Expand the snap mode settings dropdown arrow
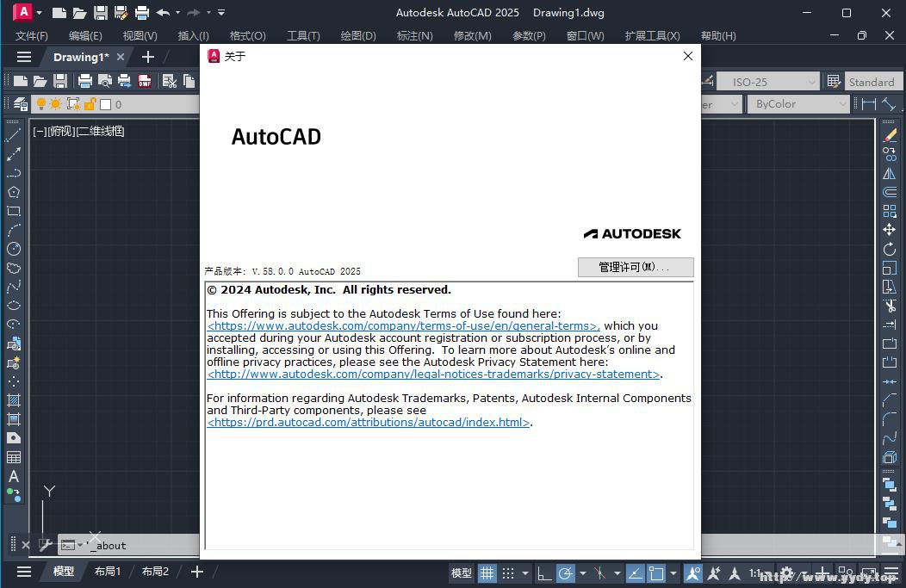The width and height of the screenshot is (906, 588). click(524, 573)
